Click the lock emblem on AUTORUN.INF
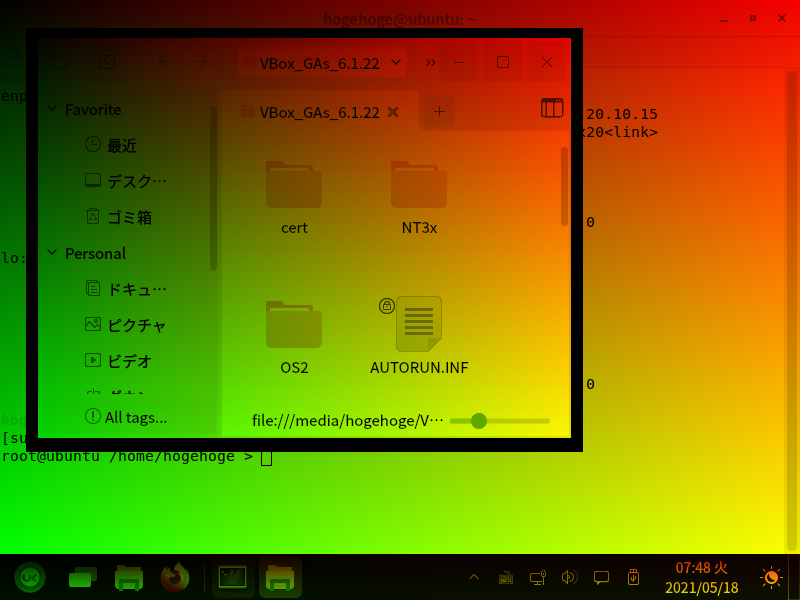The width and height of the screenshot is (800, 600). [x=387, y=306]
